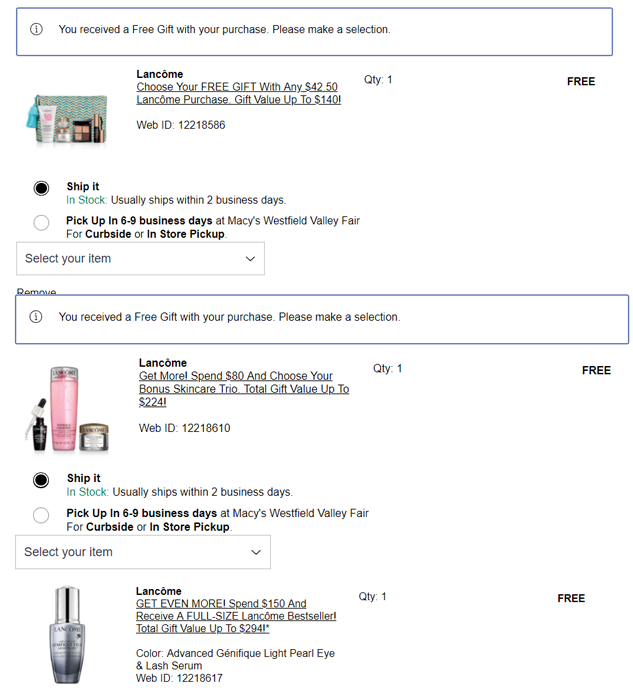Click the top free gift notification message text
The image size is (633, 700).
224,30
